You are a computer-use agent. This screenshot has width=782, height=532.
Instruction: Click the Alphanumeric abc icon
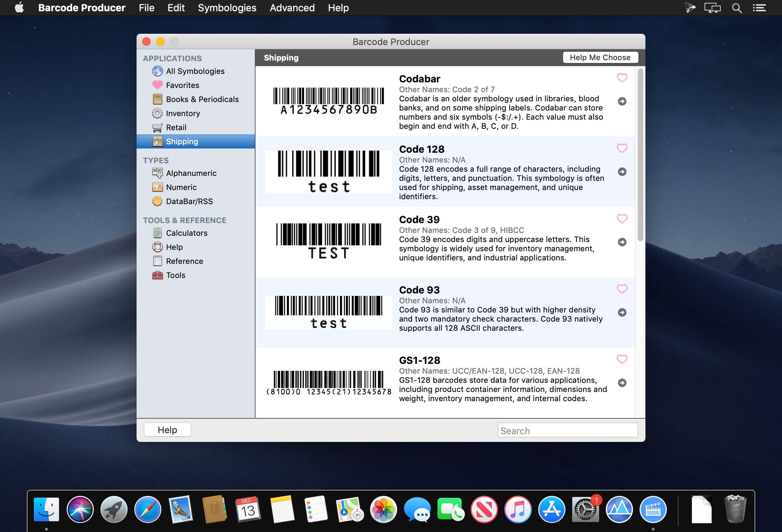pyautogui.click(x=157, y=173)
